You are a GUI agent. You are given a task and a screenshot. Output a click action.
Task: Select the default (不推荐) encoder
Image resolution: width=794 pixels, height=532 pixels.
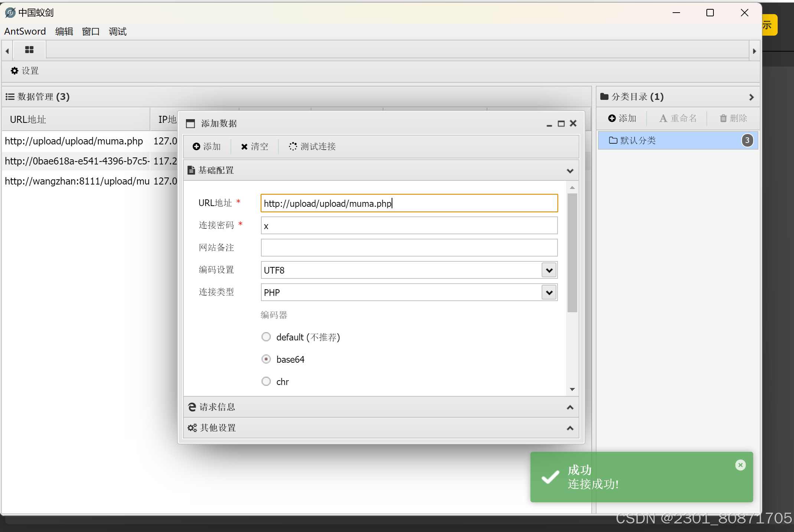click(266, 337)
